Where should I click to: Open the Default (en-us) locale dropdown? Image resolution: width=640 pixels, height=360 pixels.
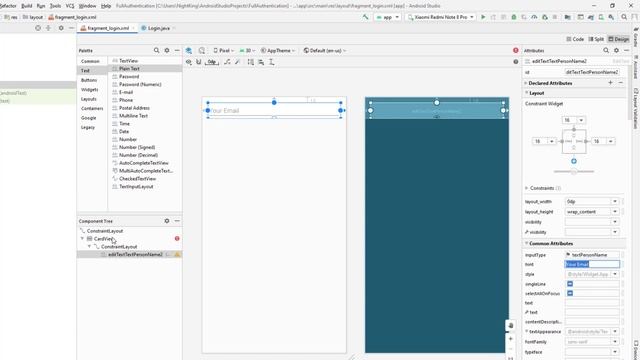325,51
